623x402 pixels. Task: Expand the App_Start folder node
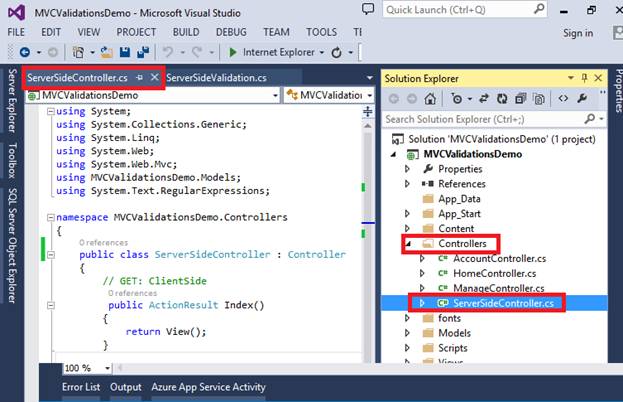[x=407, y=213]
